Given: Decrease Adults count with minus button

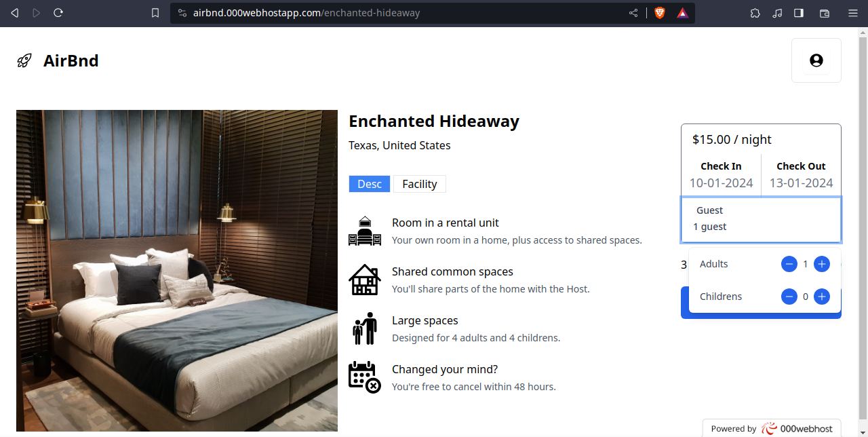Looking at the screenshot, I should pyautogui.click(x=789, y=264).
